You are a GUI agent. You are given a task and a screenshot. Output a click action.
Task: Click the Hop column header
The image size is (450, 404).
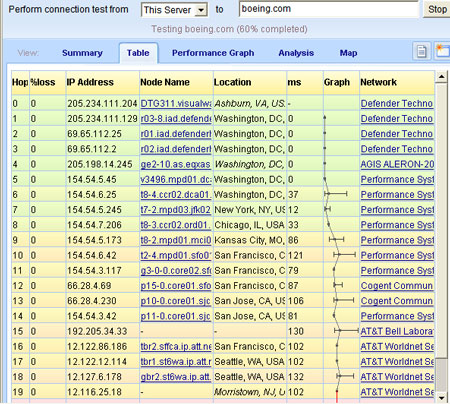tap(20, 82)
